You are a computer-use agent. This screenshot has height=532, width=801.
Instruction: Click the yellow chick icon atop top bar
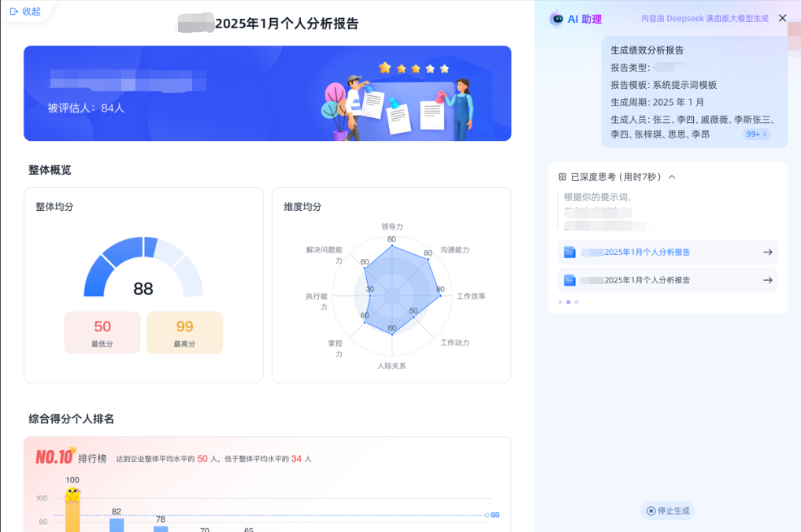(x=72, y=494)
